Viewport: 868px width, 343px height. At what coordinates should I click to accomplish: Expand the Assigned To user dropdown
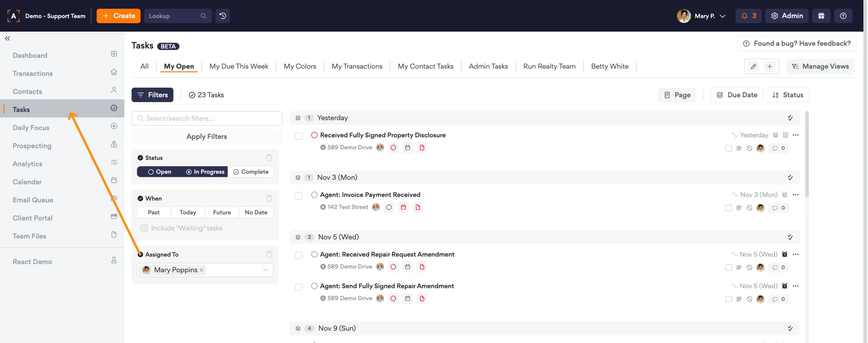point(265,270)
